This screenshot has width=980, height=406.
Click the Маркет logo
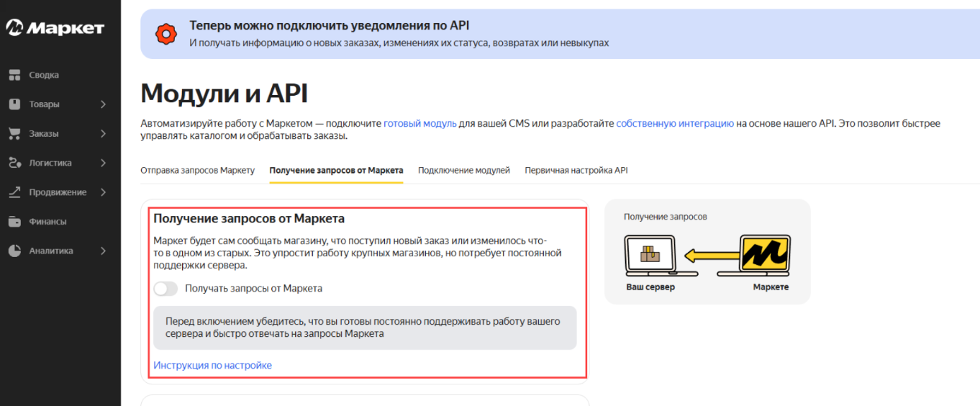55,28
